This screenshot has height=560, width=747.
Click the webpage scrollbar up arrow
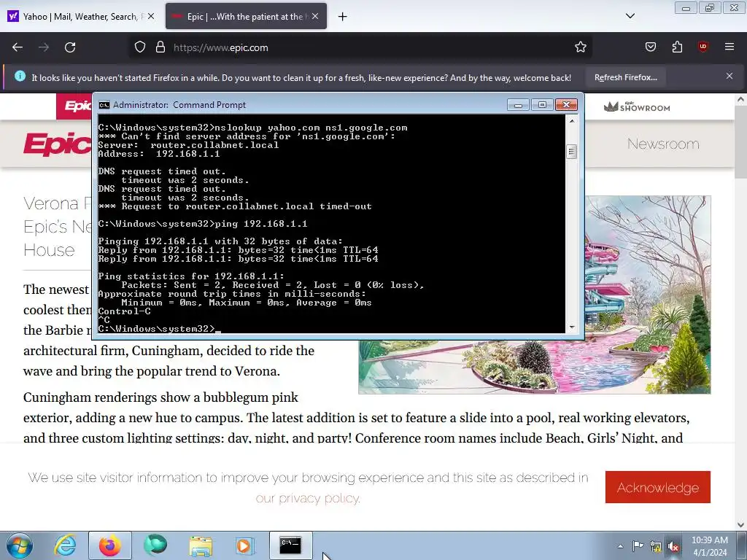740,99
